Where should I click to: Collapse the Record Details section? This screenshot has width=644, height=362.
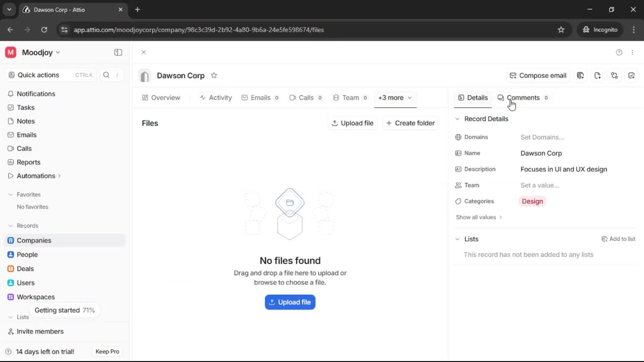click(458, 119)
